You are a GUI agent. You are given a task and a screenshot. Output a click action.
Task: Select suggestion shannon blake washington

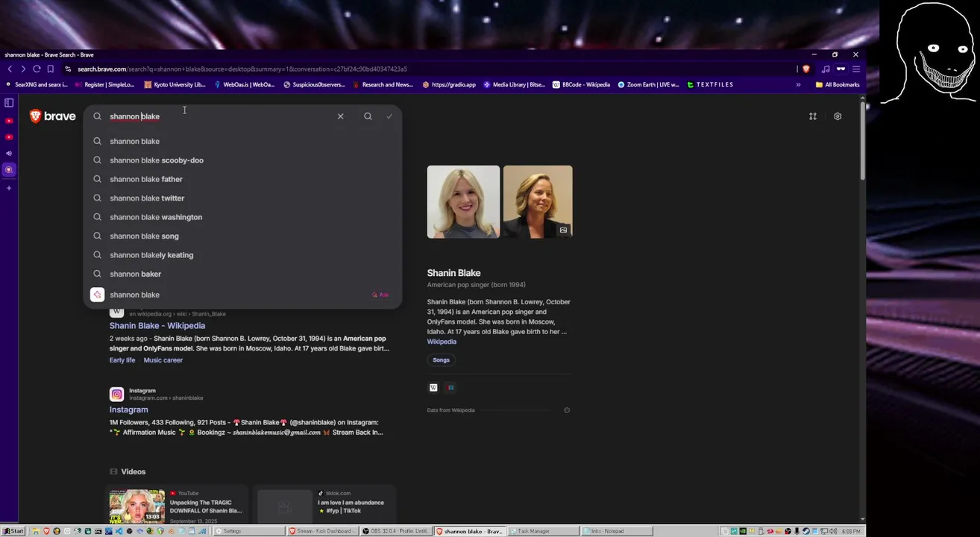(242, 217)
